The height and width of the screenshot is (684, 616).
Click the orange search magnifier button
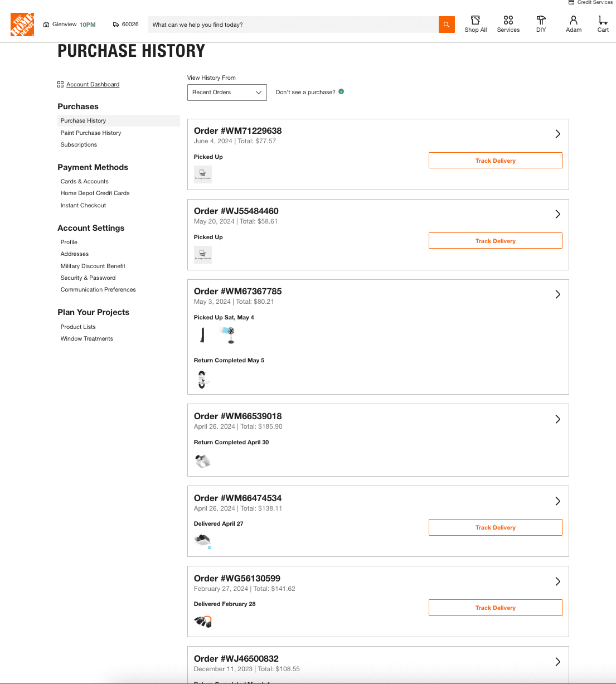447,25
